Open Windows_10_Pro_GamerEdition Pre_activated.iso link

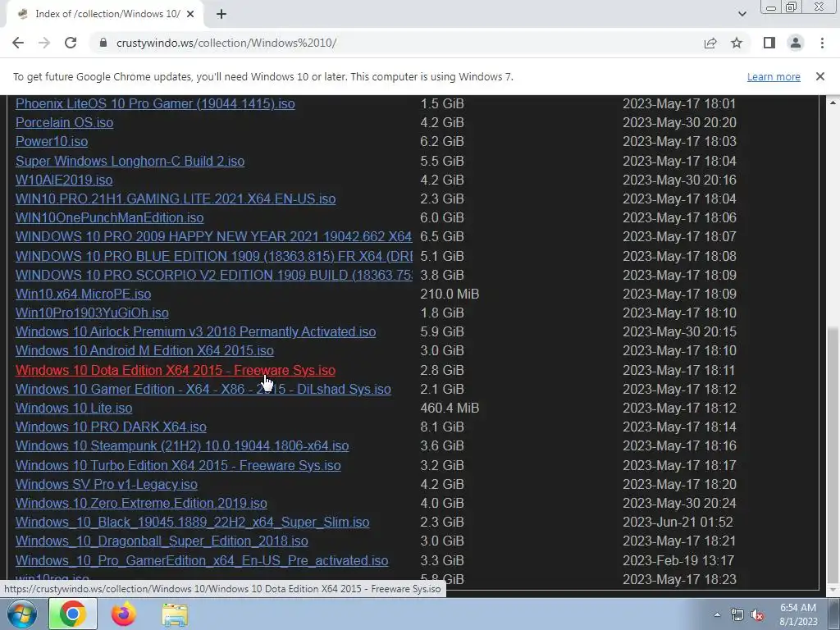202,560
